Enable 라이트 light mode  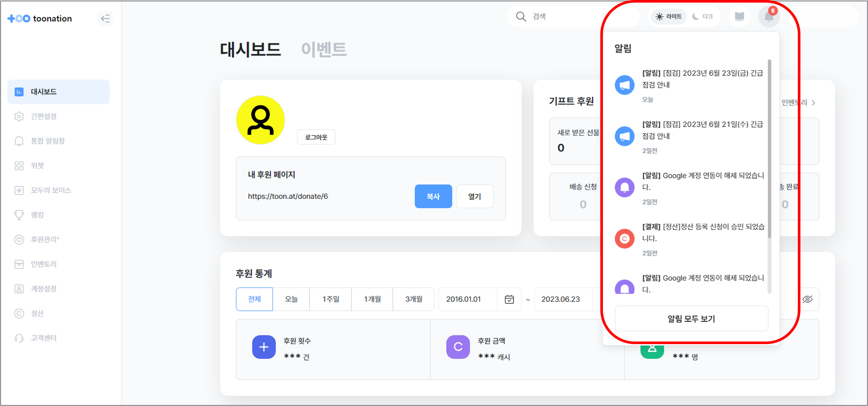tap(668, 16)
